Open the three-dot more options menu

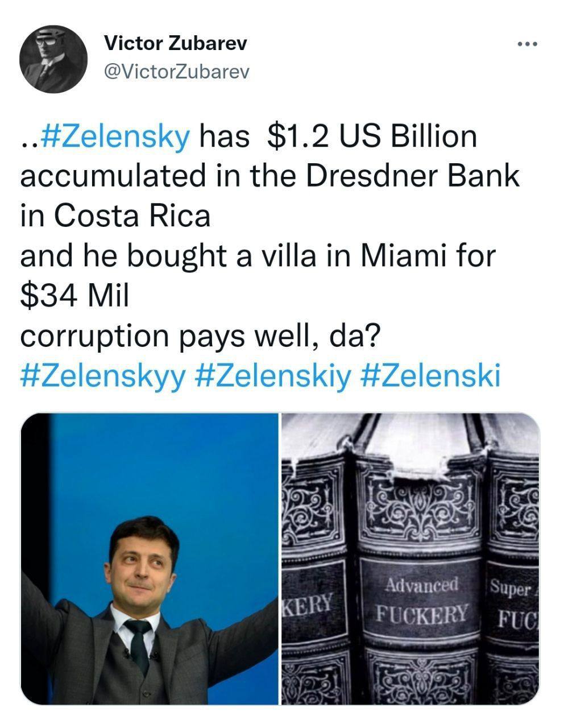click(x=526, y=44)
